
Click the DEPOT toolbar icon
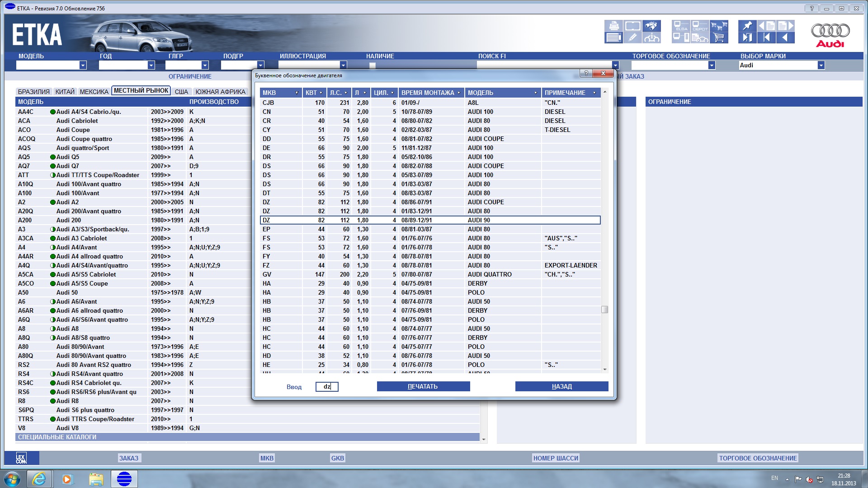point(700,26)
